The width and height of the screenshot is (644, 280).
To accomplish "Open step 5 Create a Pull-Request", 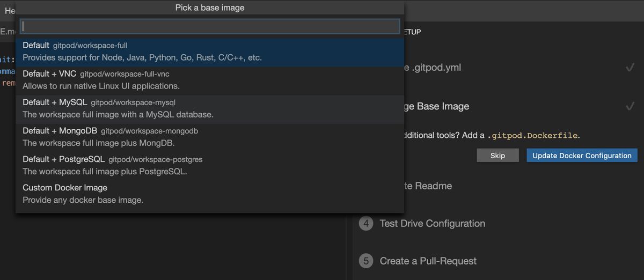I will pos(428,261).
